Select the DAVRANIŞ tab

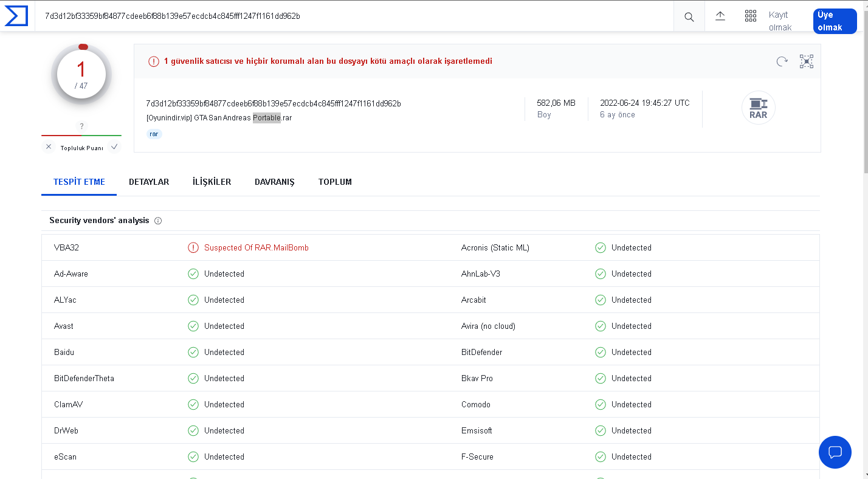[274, 182]
